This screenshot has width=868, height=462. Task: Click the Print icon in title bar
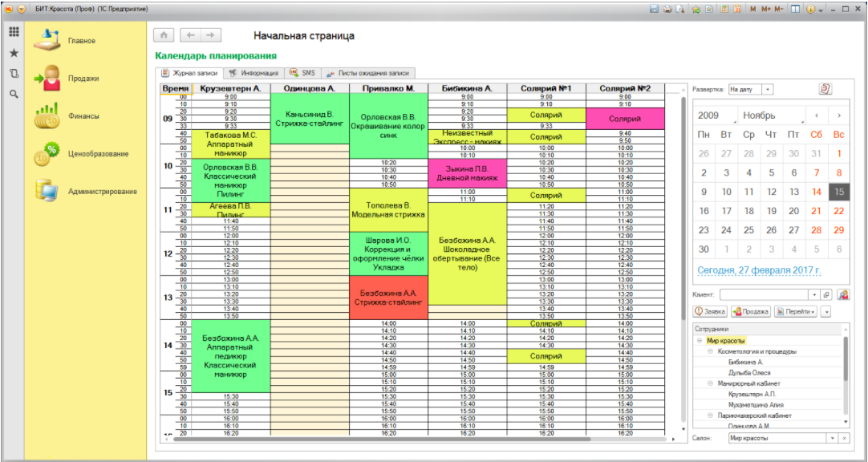[667, 9]
